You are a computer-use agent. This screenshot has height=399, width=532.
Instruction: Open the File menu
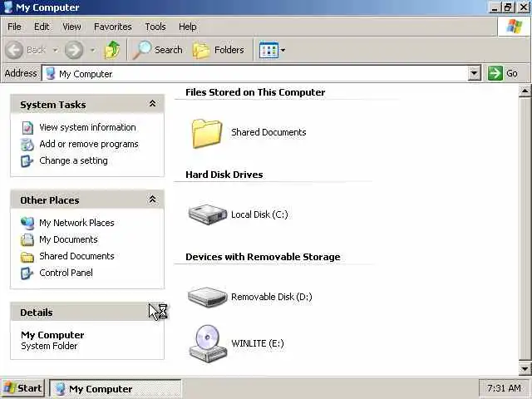click(14, 27)
